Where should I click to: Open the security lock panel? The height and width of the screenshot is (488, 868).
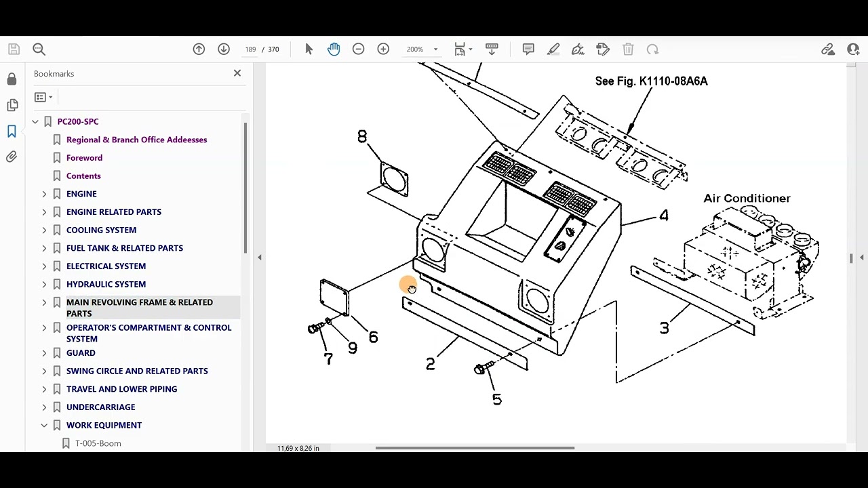12,79
